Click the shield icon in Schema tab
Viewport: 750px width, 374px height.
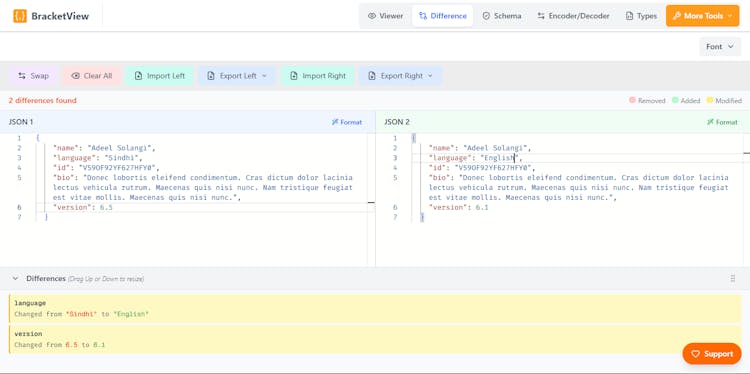point(486,16)
